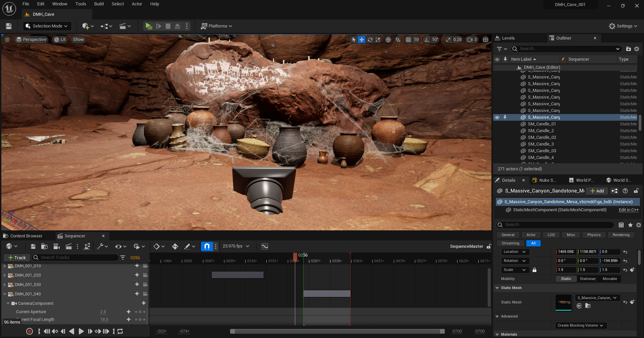Click the Sequencer record button
Image resolution: width=644 pixels, height=338 pixels.
30,331
